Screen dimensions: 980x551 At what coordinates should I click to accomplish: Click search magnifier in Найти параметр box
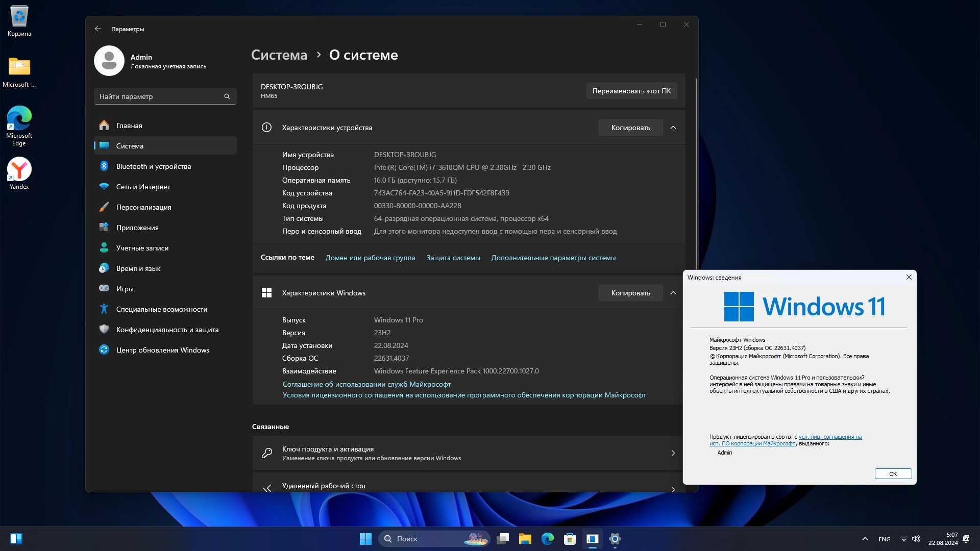tap(227, 96)
